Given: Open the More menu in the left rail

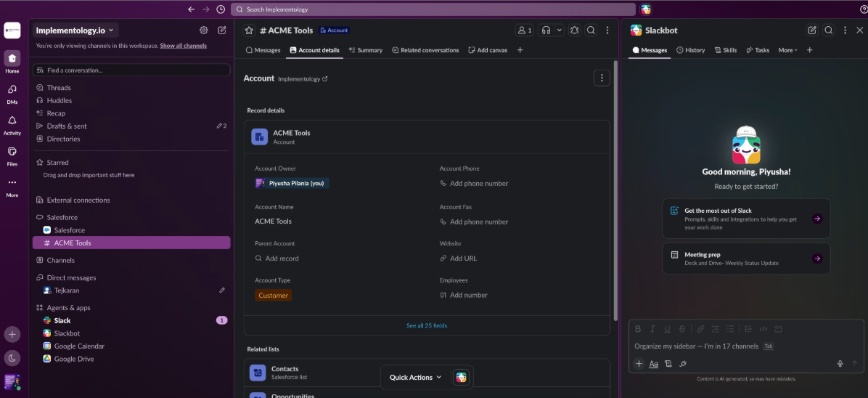Looking at the screenshot, I should pyautogui.click(x=12, y=187).
